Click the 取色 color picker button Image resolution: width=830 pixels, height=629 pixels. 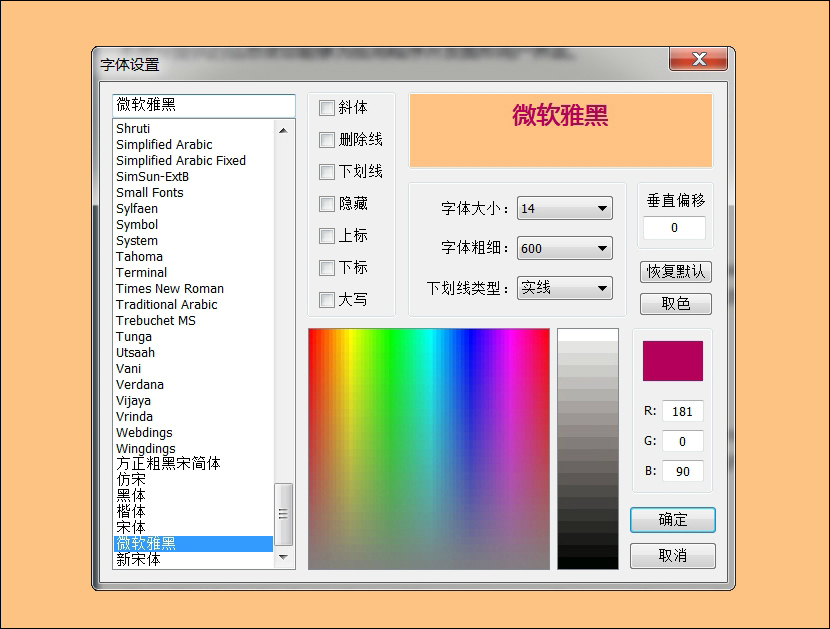tap(675, 303)
